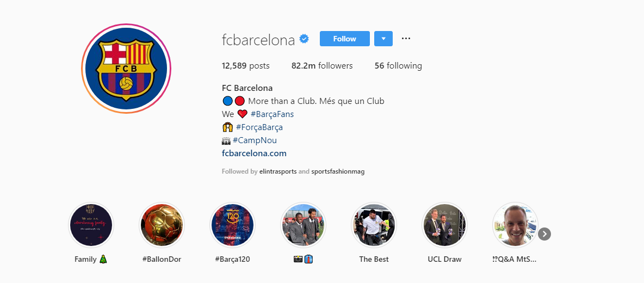Open the Family highlight story

click(x=91, y=225)
